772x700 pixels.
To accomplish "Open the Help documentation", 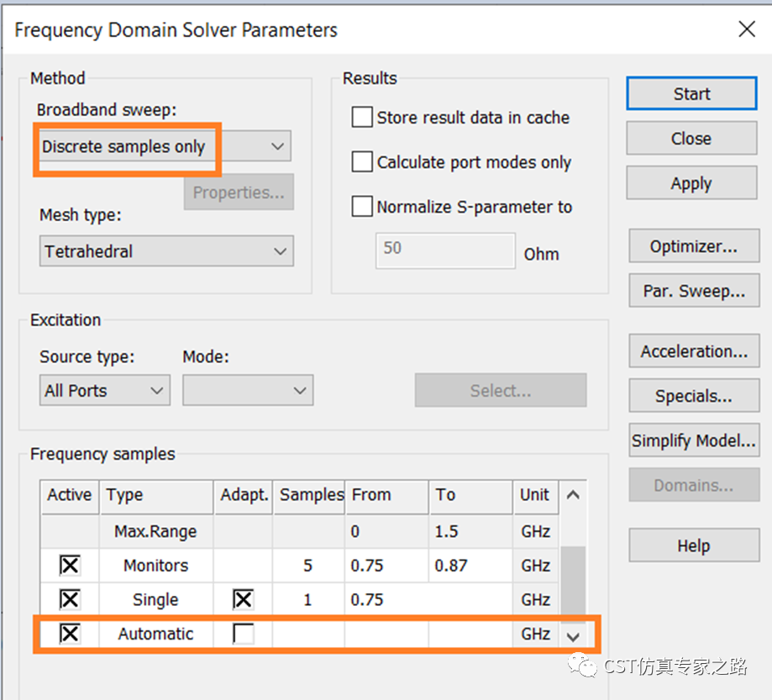I will point(693,546).
